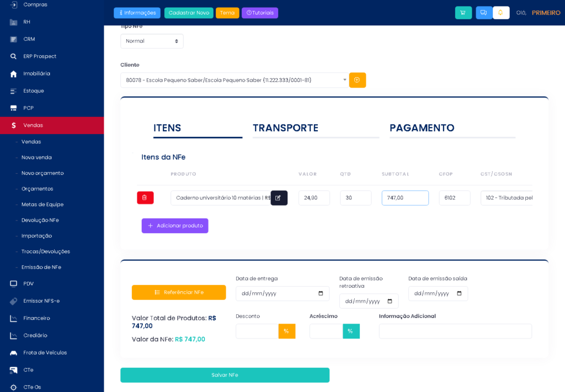Screen dimensions: 565x392
Task: Open the chat messages icon in header
Action: point(483,13)
